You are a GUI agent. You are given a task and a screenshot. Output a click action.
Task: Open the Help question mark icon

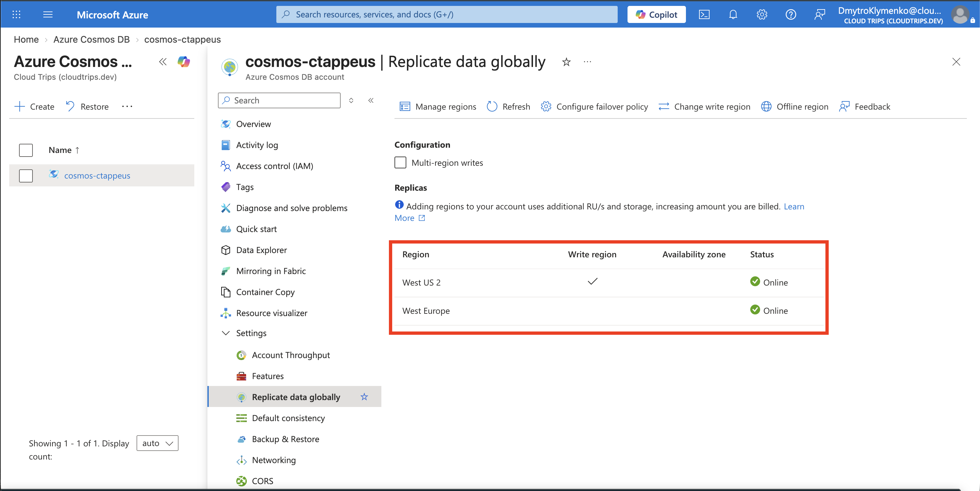click(x=791, y=14)
